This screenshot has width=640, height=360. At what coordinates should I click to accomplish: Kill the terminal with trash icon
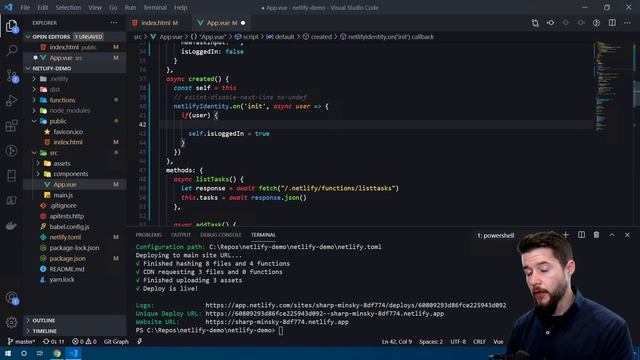pos(596,235)
